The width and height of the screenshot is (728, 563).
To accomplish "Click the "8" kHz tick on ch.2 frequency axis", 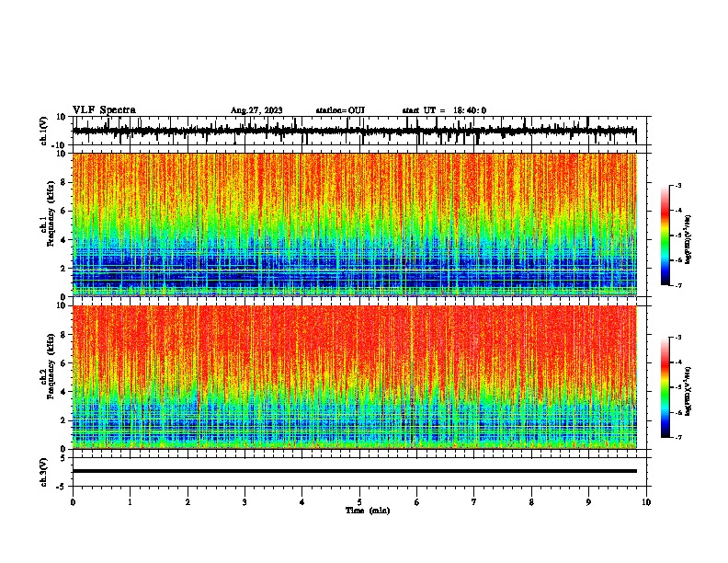I will coord(63,335).
